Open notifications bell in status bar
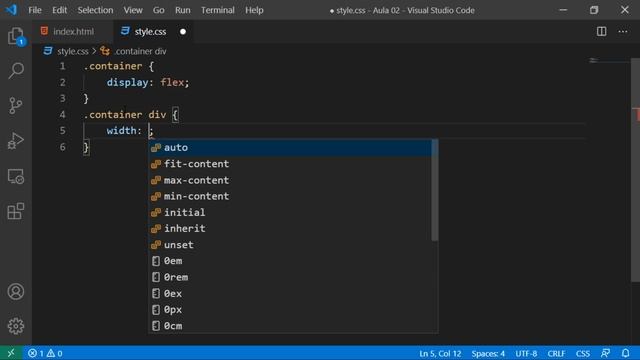The height and width of the screenshot is (360, 640). 625,353
